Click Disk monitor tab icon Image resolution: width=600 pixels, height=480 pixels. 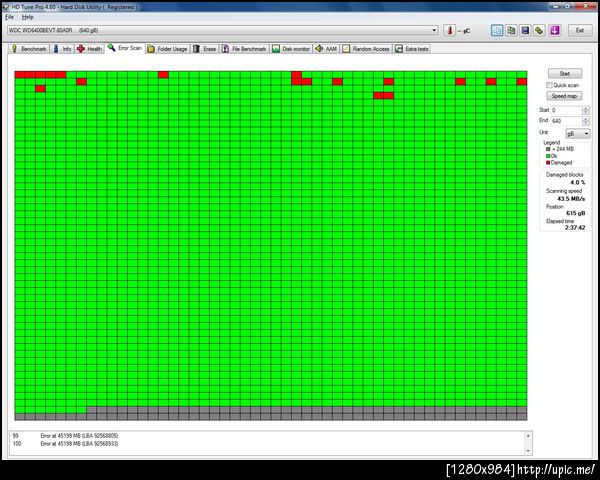(x=276, y=49)
